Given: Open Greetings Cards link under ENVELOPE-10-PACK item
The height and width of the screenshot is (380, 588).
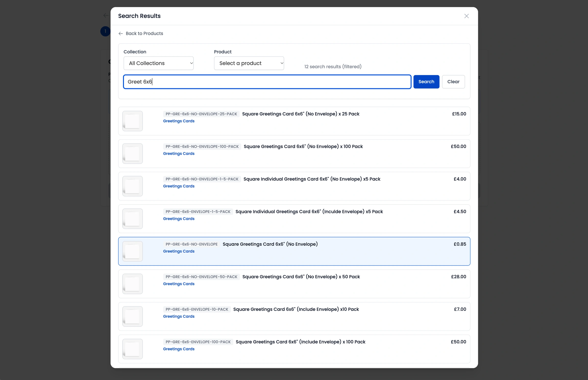Looking at the screenshot, I should pyautogui.click(x=179, y=316).
